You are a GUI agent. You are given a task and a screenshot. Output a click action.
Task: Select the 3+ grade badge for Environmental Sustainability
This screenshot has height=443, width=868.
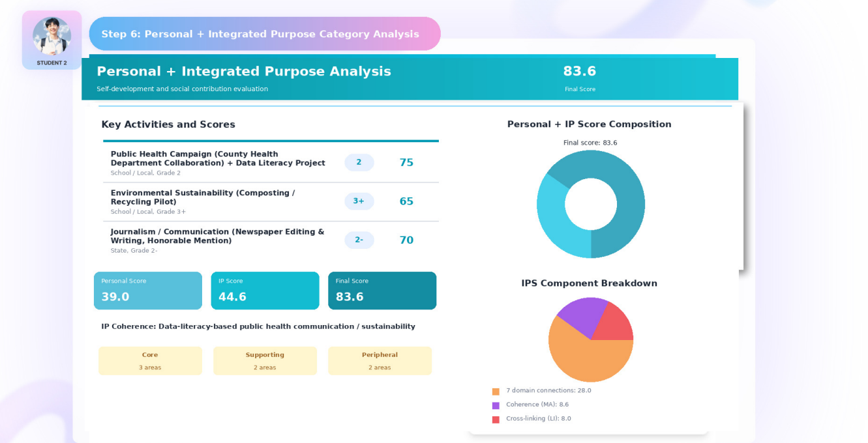[359, 201]
